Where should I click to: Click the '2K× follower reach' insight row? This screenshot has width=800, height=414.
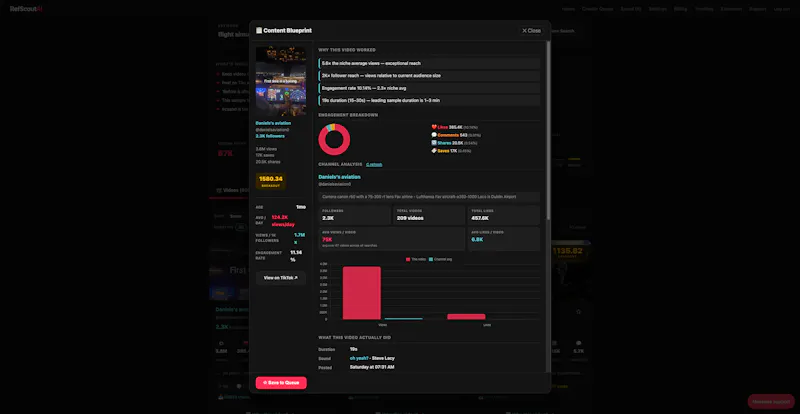point(429,76)
